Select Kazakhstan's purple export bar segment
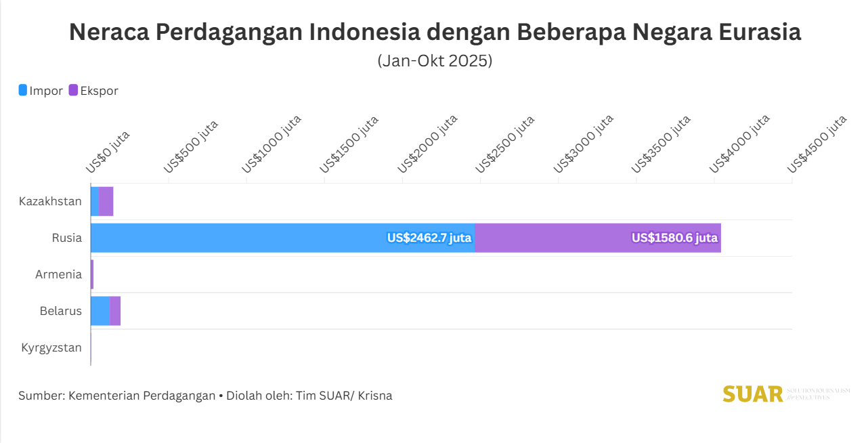The height and width of the screenshot is (443, 868). pos(106,201)
